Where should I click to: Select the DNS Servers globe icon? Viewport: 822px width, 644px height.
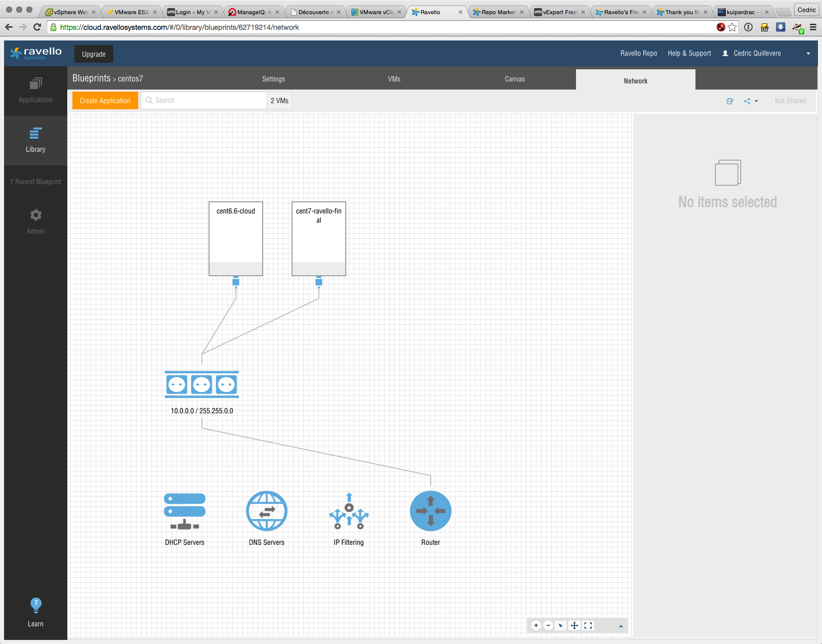tap(267, 511)
